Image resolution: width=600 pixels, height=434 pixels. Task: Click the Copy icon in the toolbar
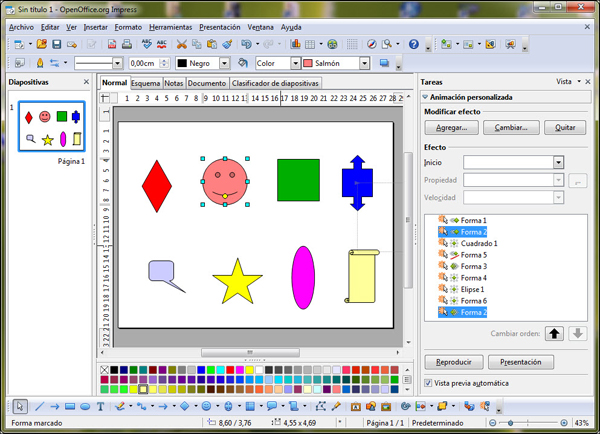point(197,44)
